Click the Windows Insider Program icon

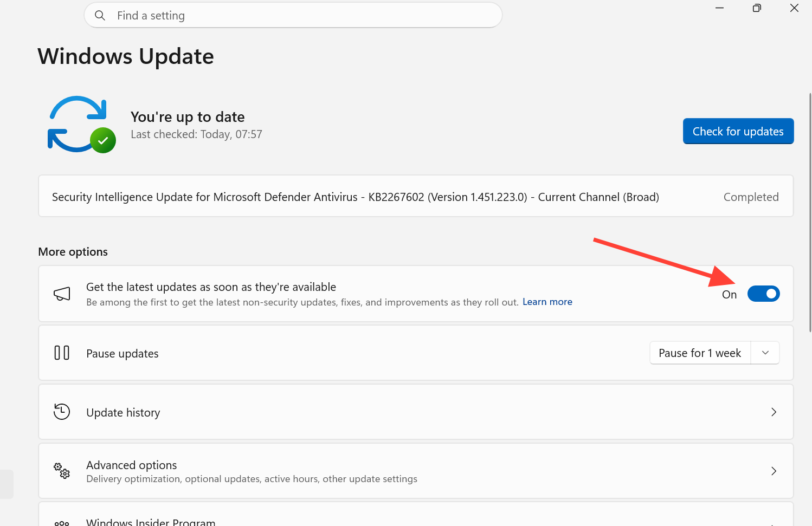(62, 523)
